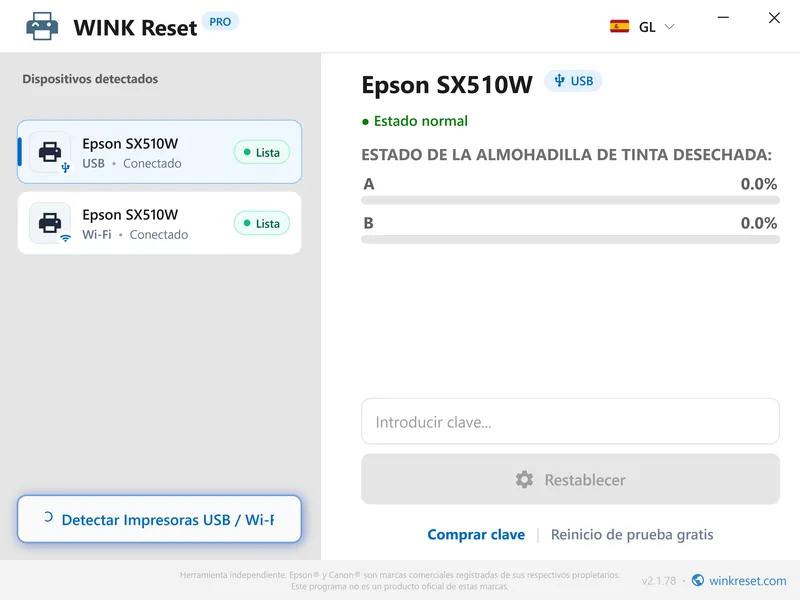The height and width of the screenshot is (600, 800).
Task: Click the Wi-Fi printer icon in the device list
Action: point(50,223)
